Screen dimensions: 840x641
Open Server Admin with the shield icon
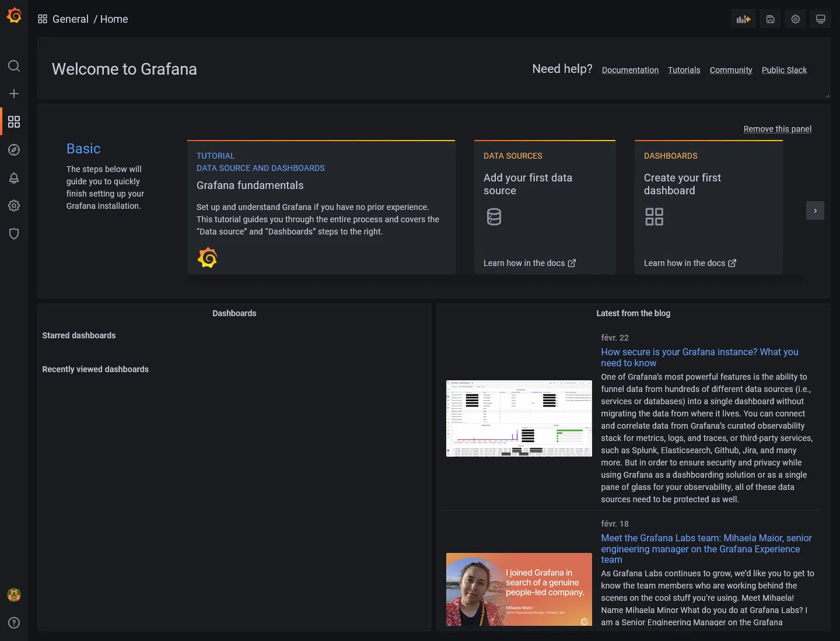click(14, 233)
